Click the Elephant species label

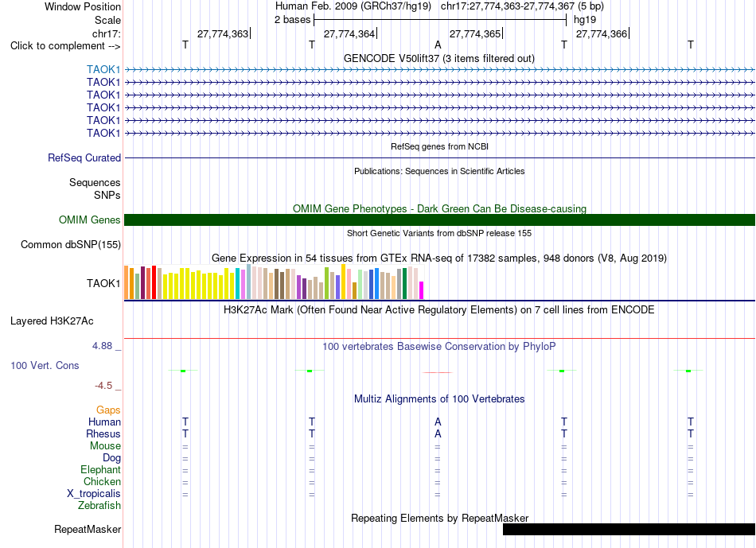click(100, 470)
